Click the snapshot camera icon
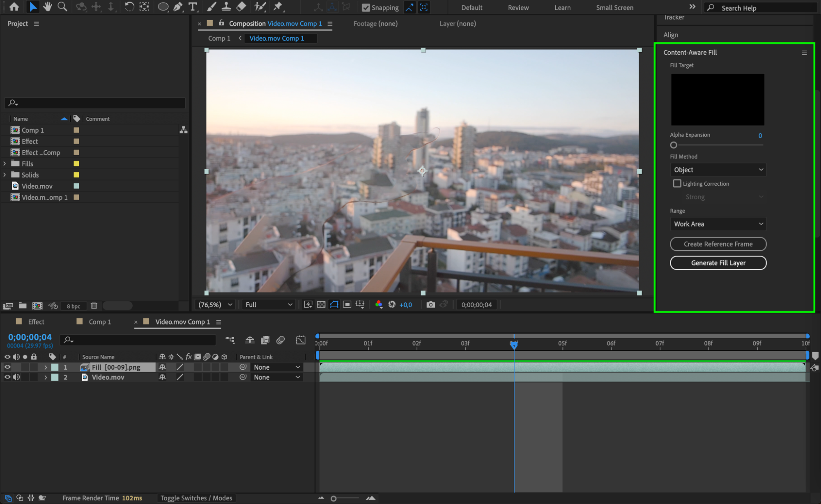The image size is (821, 504). point(430,304)
